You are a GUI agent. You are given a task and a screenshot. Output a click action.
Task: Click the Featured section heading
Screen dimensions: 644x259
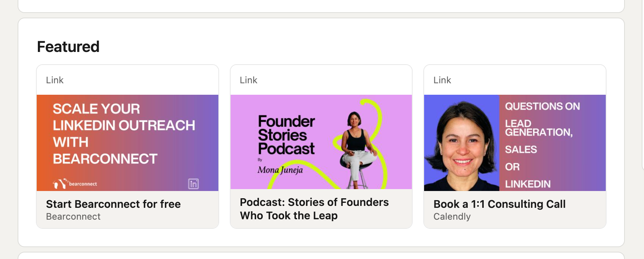68,47
